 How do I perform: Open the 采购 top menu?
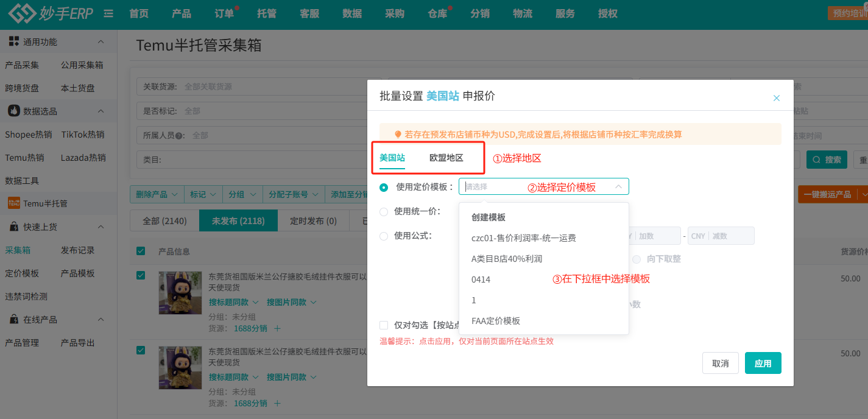pos(395,13)
